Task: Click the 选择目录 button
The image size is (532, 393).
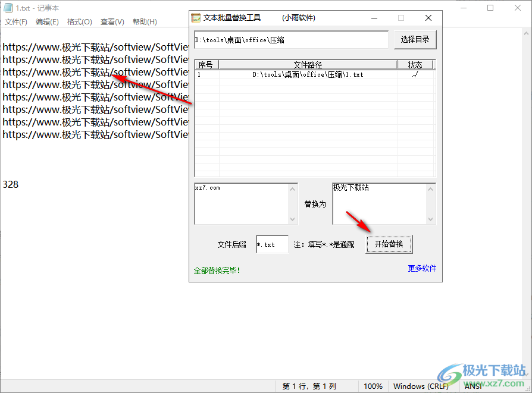Action: tap(415, 40)
